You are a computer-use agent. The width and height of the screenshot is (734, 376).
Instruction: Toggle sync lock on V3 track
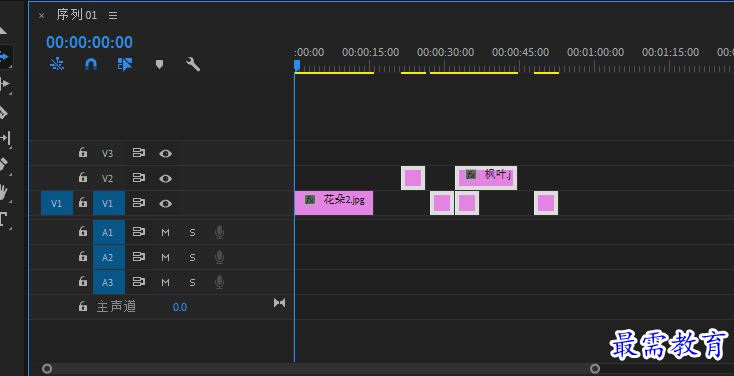[x=139, y=153]
